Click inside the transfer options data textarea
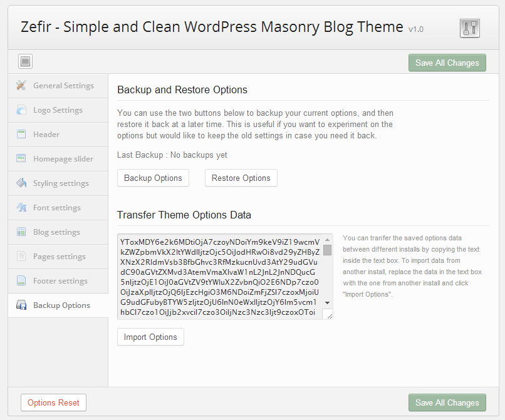This screenshot has height=420, width=505. 219,277
